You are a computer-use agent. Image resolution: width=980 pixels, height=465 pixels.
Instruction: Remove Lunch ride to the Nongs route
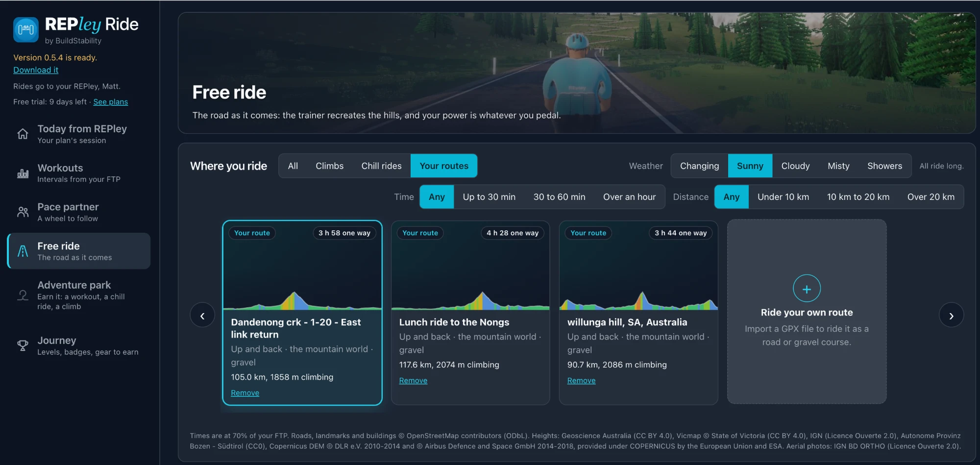[x=413, y=381]
